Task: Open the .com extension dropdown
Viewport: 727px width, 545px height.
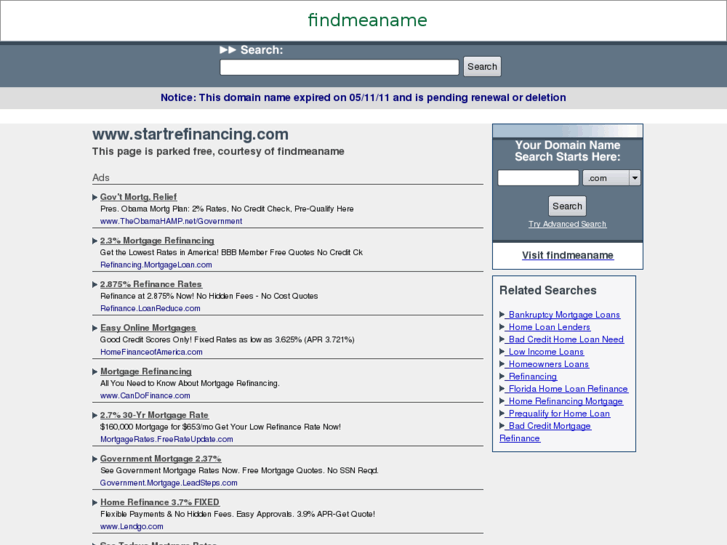Action: [612, 178]
